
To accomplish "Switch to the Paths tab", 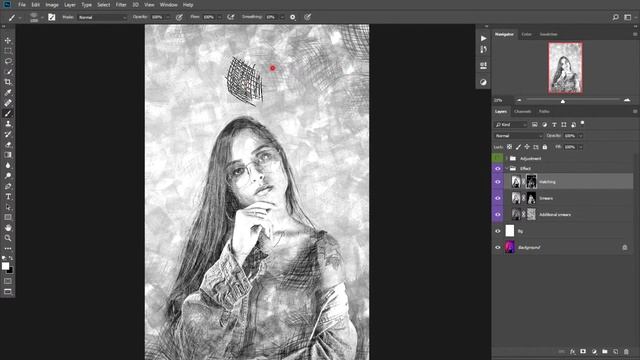I will (544, 111).
